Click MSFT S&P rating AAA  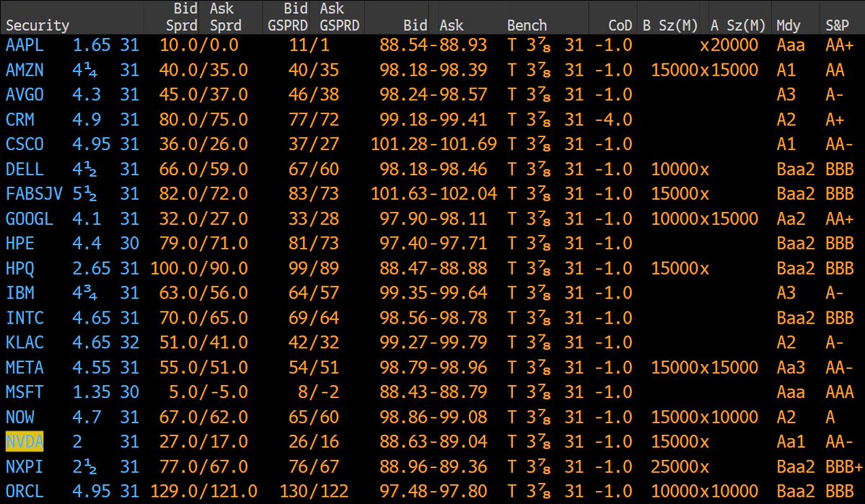[840, 392]
